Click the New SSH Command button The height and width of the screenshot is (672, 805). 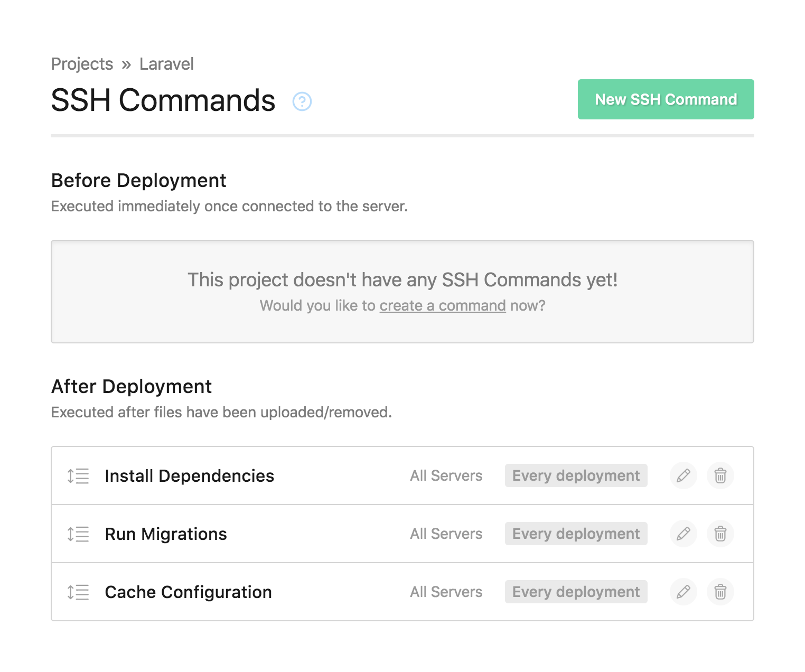(666, 99)
